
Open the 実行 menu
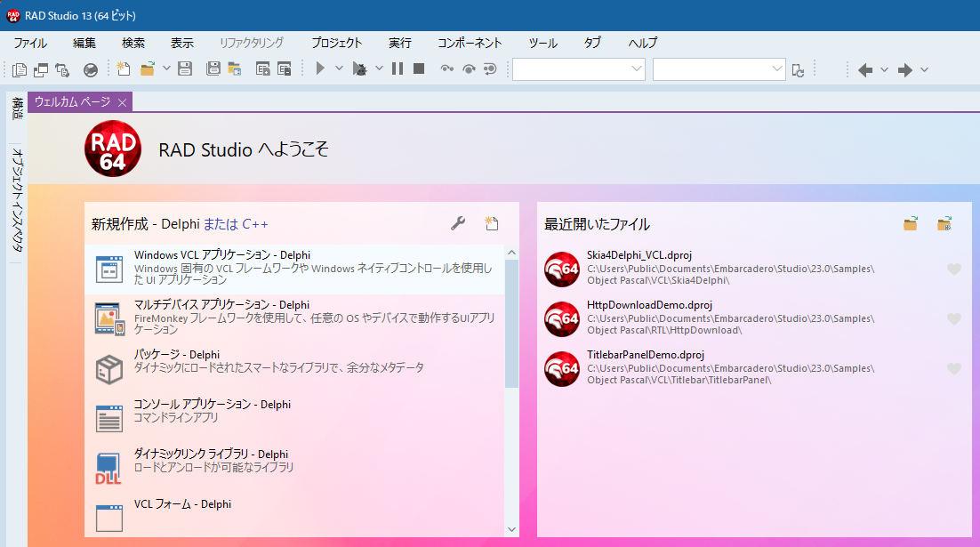point(400,43)
